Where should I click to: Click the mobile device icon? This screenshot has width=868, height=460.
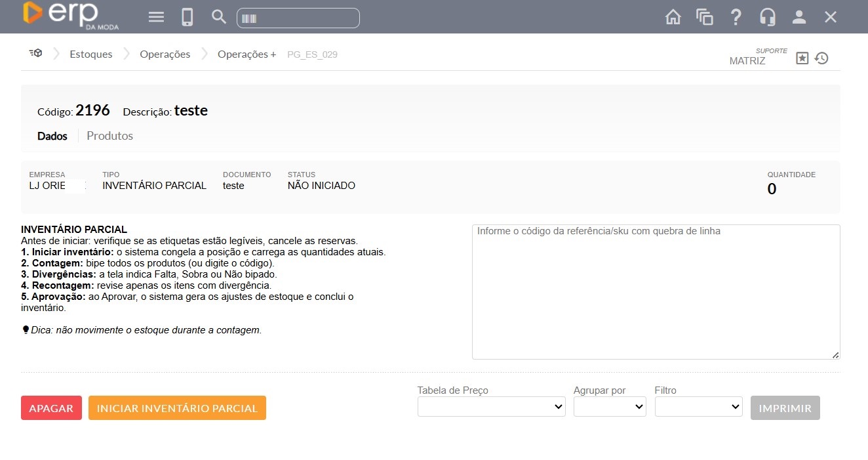pyautogui.click(x=187, y=17)
